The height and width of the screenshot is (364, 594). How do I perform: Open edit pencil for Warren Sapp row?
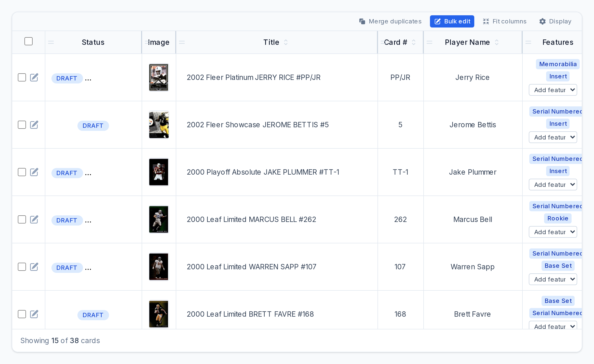point(34,267)
